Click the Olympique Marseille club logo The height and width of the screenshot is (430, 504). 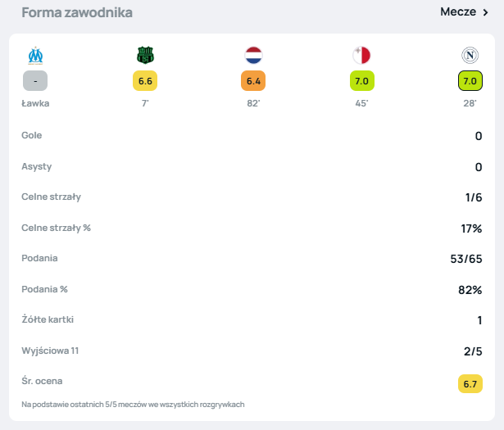pyautogui.click(x=35, y=56)
